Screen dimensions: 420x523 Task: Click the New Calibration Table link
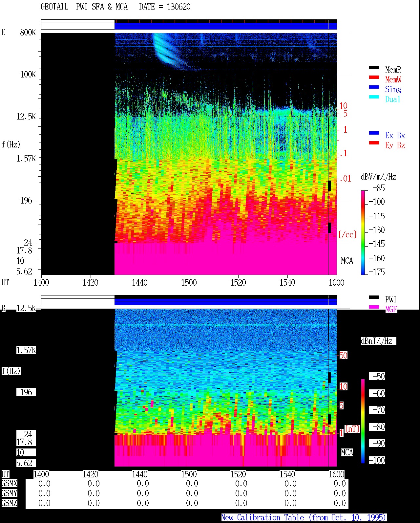pyautogui.click(x=304, y=518)
